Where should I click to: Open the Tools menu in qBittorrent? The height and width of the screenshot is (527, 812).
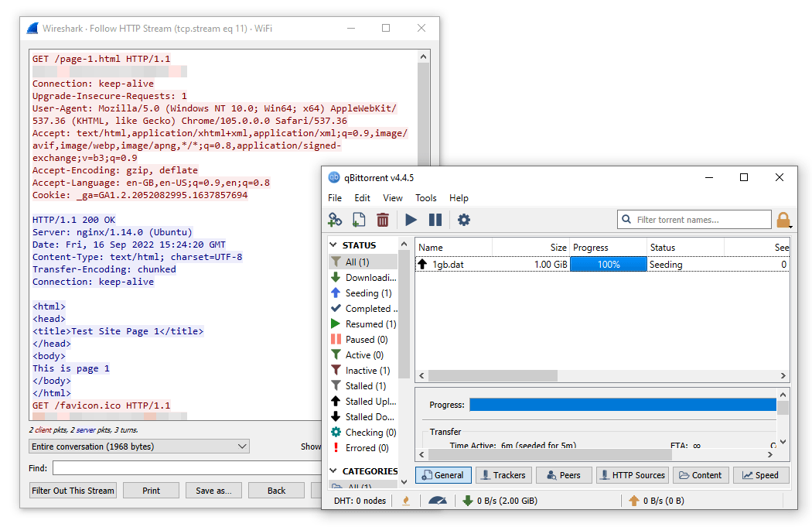pyautogui.click(x=426, y=198)
